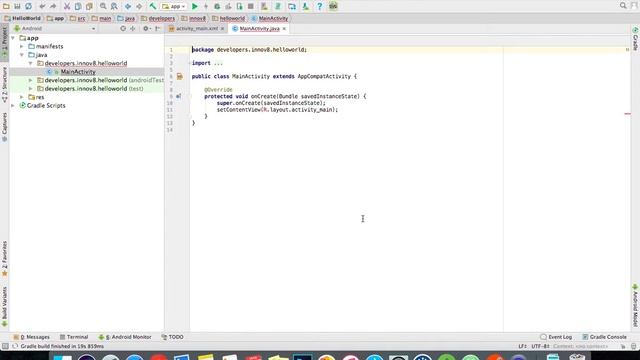Image resolution: width=640 pixels, height=360 pixels.
Task: Click the Replace toolbar icon
Action: tap(114, 6)
